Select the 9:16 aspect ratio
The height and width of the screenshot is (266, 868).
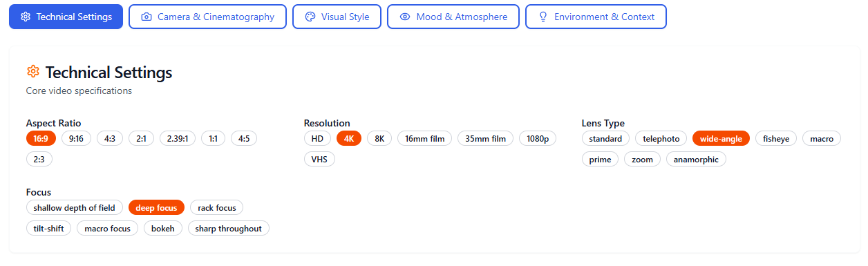77,138
